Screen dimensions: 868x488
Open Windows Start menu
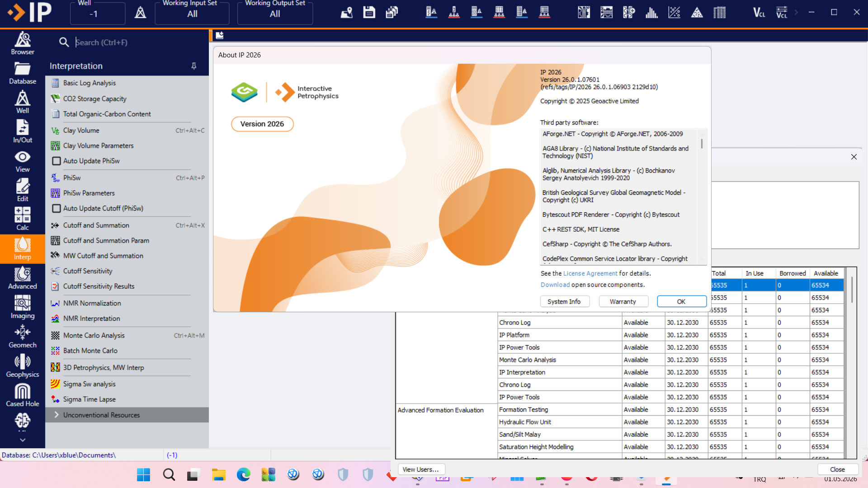pyautogui.click(x=143, y=474)
